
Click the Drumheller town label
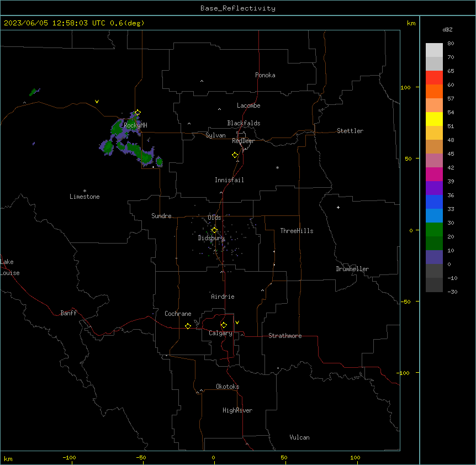(352, 269)
